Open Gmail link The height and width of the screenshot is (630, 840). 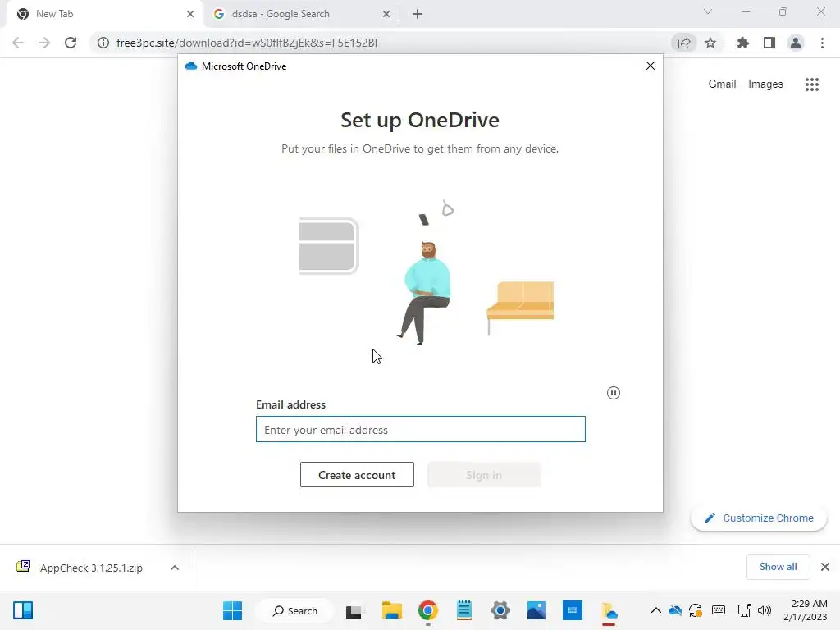click(722, 84)
